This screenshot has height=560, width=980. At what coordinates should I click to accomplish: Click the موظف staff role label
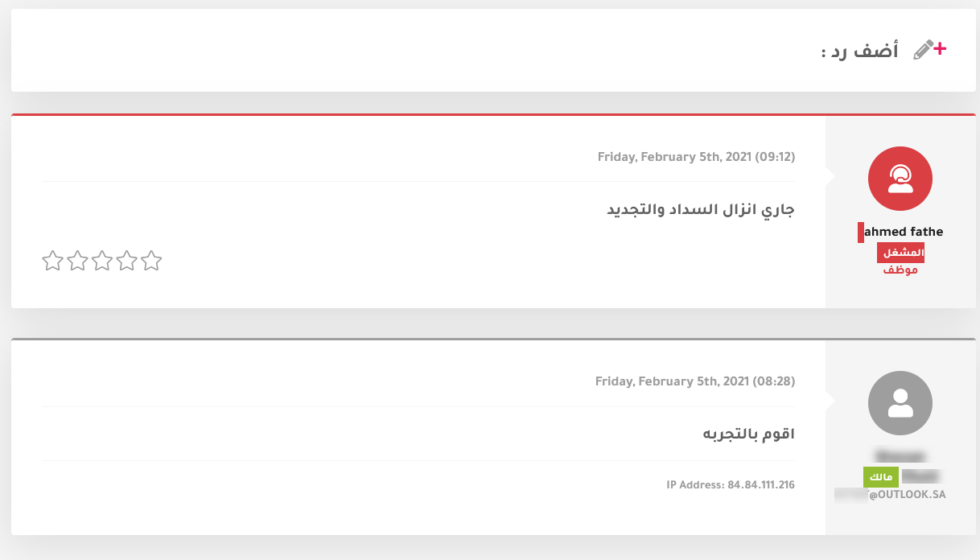[900, 270]
